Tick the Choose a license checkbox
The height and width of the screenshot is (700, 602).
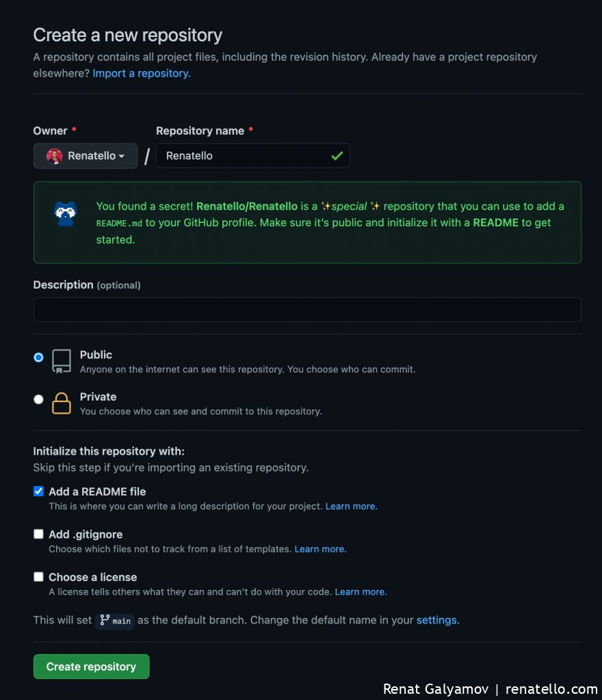click(x=38, y=577)
